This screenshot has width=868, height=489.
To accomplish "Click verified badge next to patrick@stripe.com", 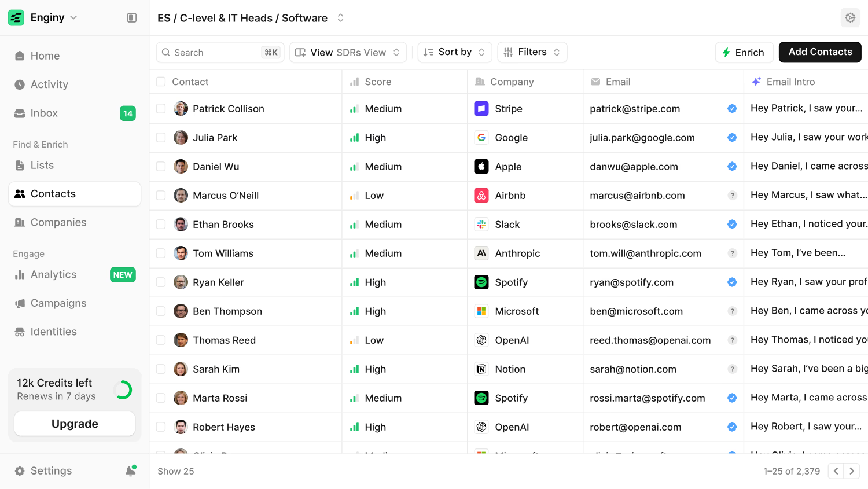I will [732, 109].
